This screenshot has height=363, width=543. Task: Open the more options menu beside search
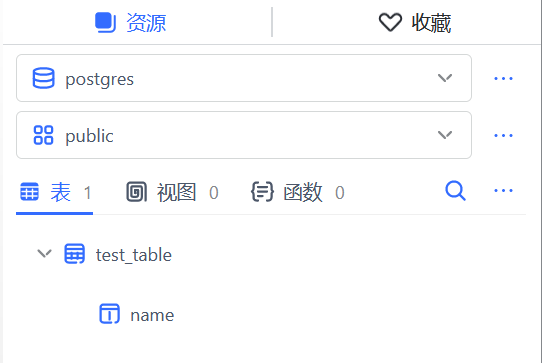point(503,191)
